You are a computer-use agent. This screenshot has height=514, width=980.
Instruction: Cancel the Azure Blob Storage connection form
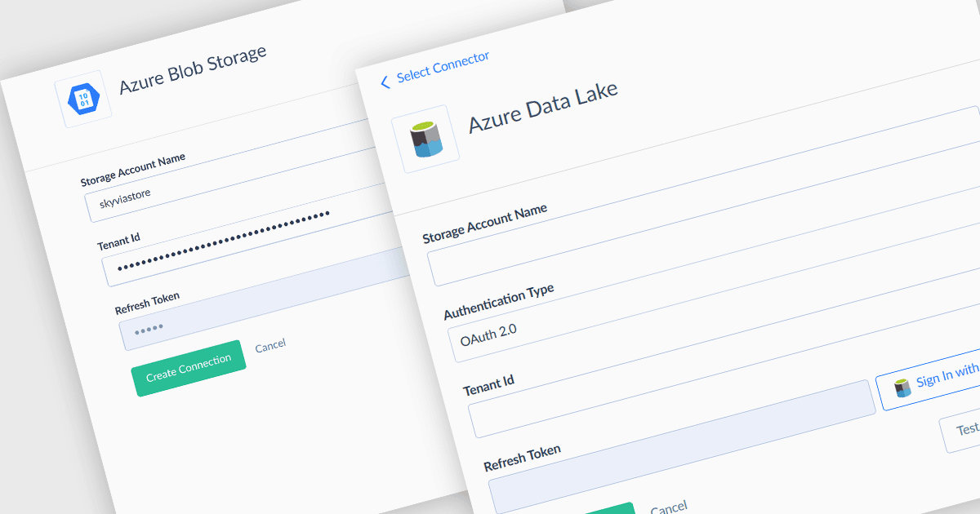point(270,346)
